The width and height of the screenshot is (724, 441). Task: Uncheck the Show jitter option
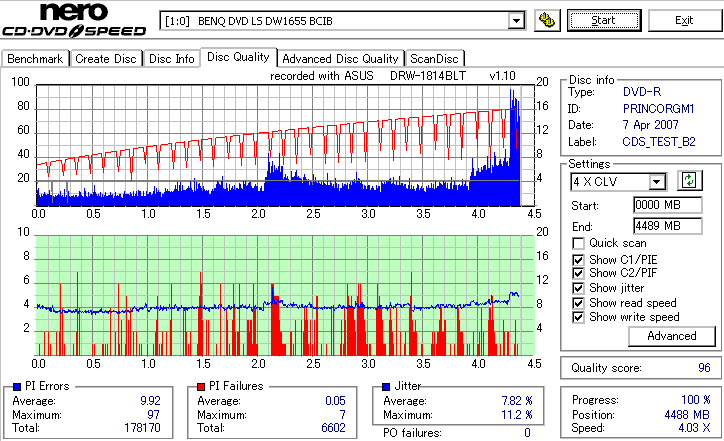pos(578,288)
